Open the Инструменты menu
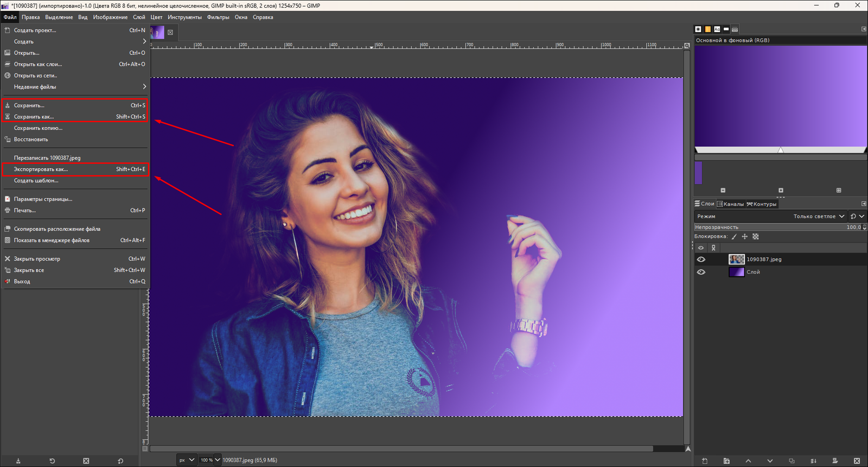Image resolution: width=868 pixels, height=467 pixels. tap(184, 17)
